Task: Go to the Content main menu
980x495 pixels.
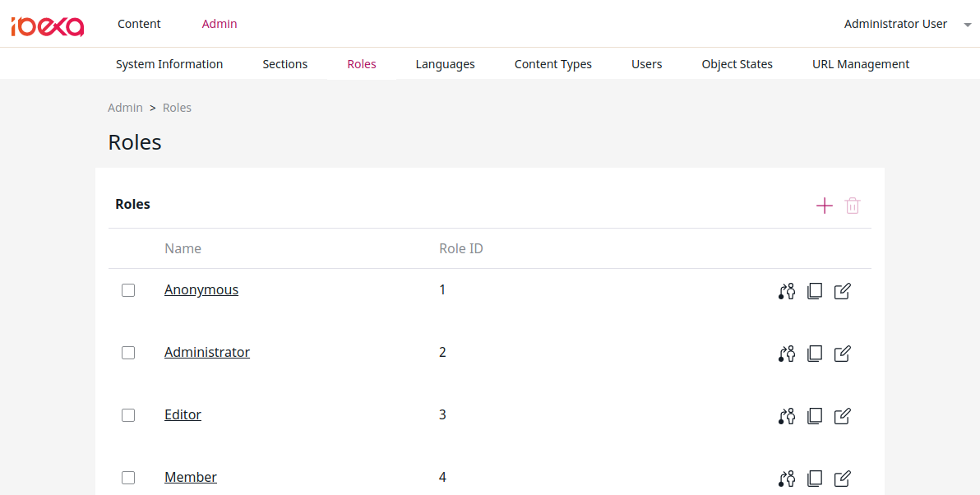Action: 140,24
